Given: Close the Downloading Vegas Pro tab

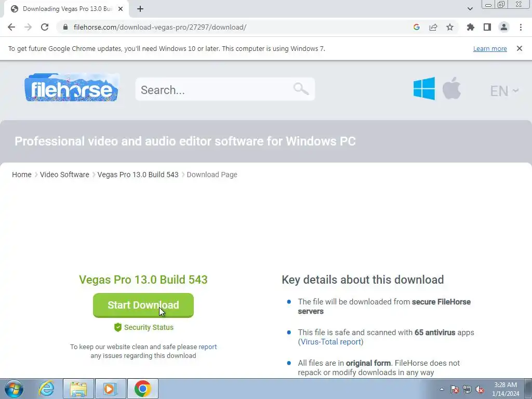Looking at the screenshot, I should 121,9.
